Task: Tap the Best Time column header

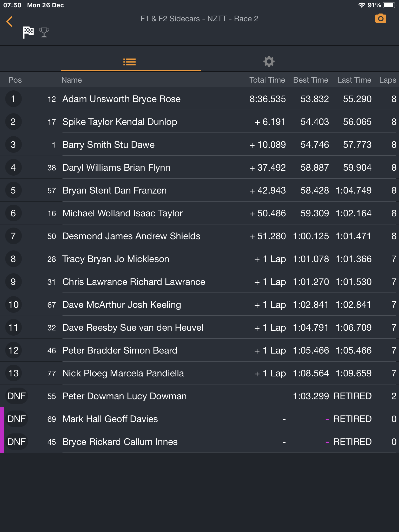Action: coord(310,80)
